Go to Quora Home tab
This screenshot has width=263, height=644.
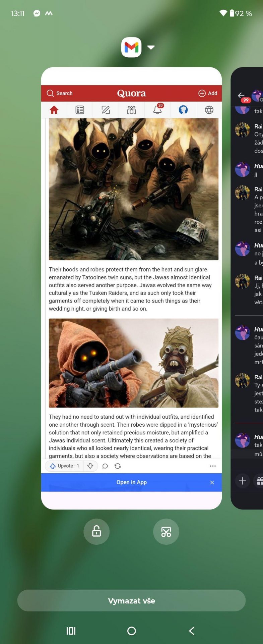54,110
